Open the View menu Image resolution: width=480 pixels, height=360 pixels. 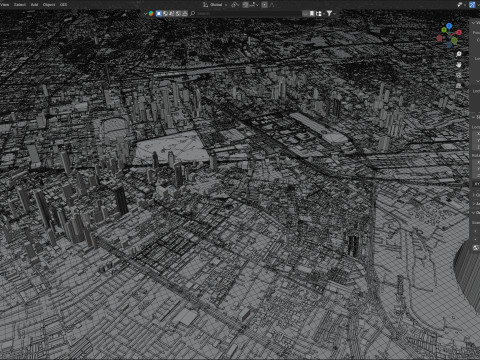click(5, 5)
